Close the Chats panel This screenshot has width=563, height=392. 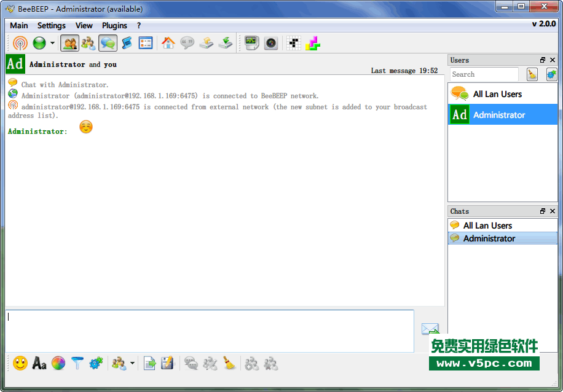pyautogui.click(x=553, y=211)
